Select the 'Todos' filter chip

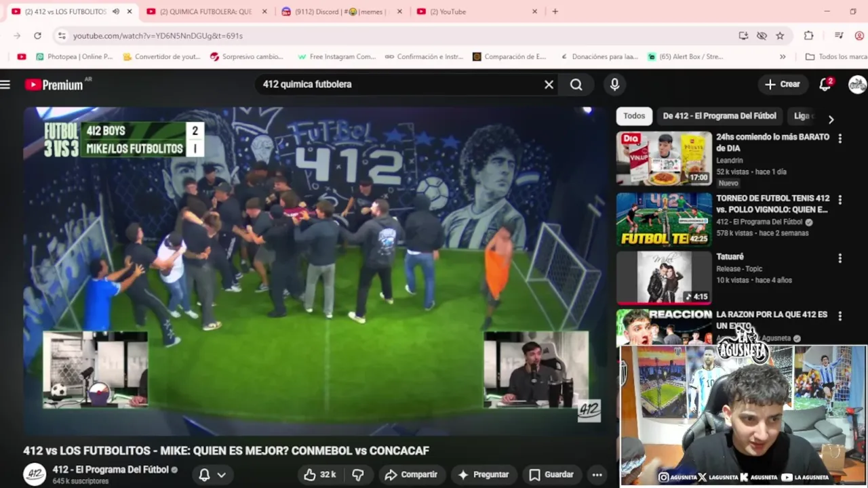coord(634,116)
